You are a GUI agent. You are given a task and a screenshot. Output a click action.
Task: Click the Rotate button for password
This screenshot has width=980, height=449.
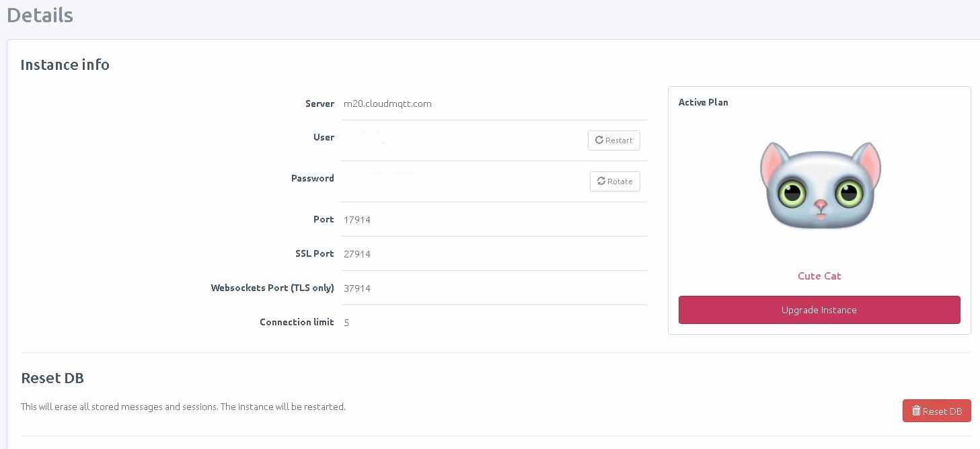(615, 181)
